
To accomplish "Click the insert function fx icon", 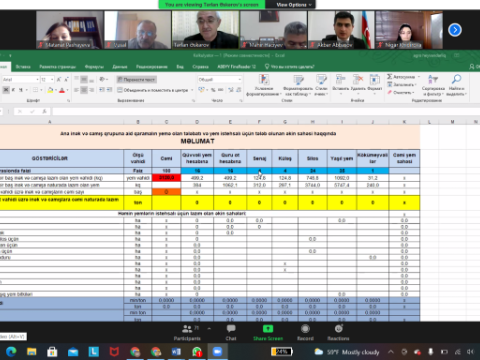I will [44, 112].
